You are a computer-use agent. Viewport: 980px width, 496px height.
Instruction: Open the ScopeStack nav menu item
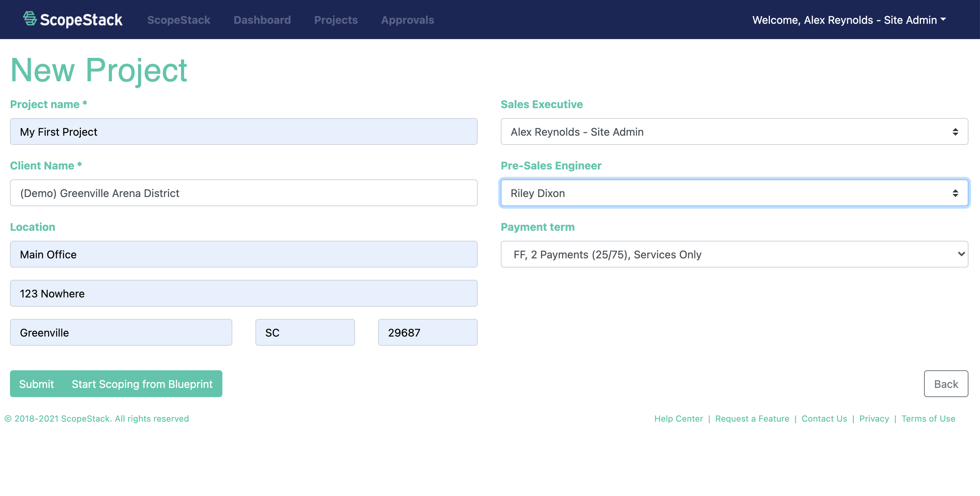(x=179, y=20)
